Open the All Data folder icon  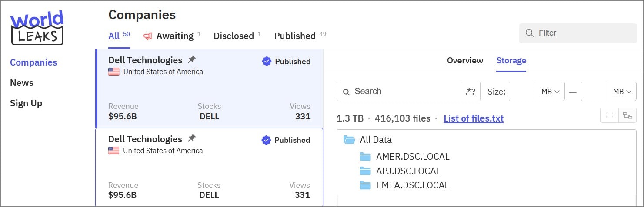point(349,140)
